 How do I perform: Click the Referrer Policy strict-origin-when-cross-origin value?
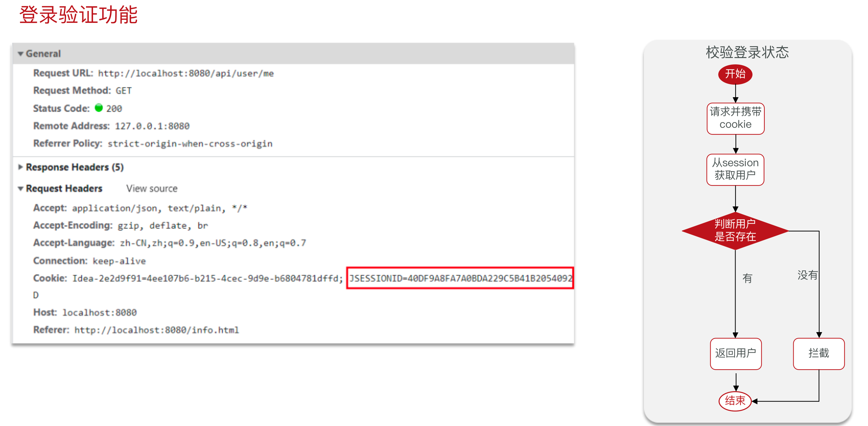(190, 144)
